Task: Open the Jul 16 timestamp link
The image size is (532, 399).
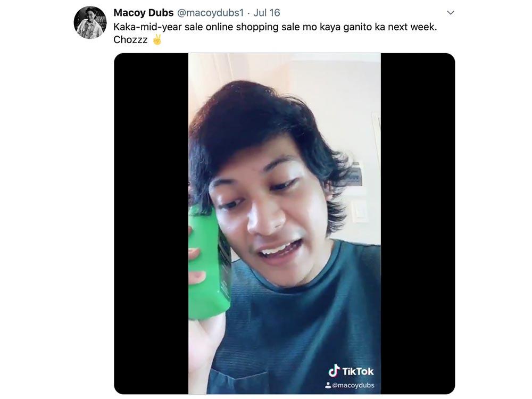Action: click(x=267, y=13)
